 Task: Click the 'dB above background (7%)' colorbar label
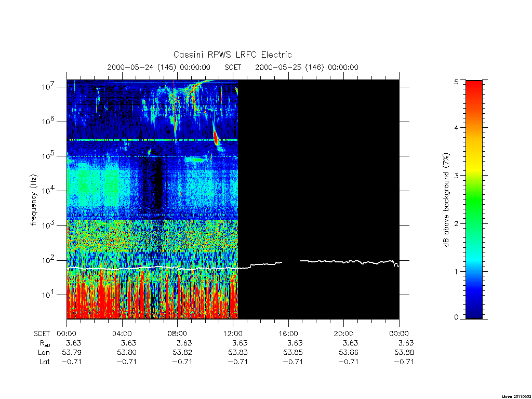coord(446,200)
